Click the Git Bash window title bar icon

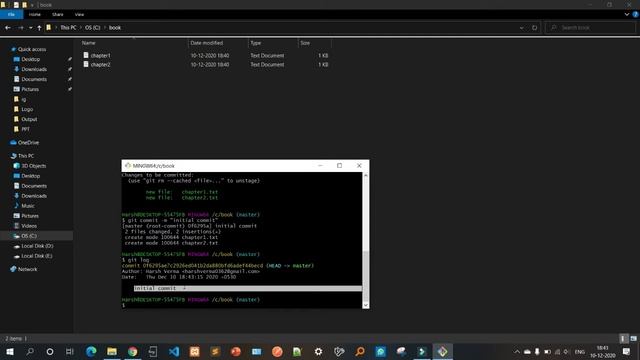point(128,166)
